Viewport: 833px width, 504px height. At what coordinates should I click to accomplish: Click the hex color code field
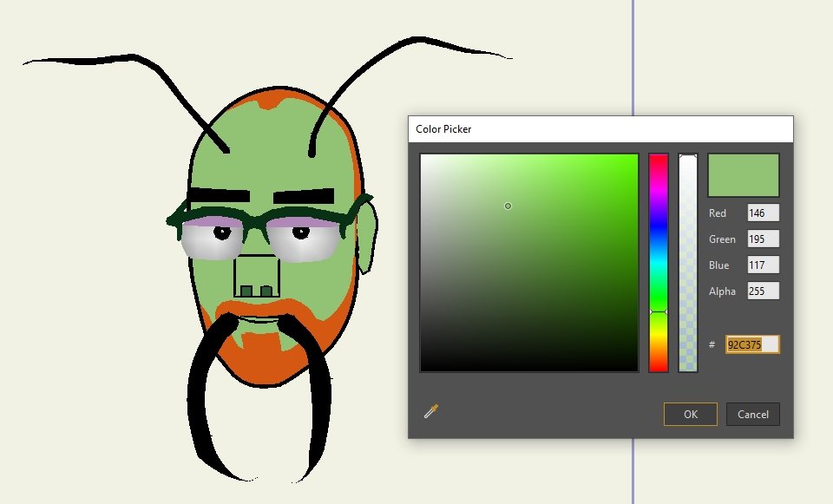751,344
